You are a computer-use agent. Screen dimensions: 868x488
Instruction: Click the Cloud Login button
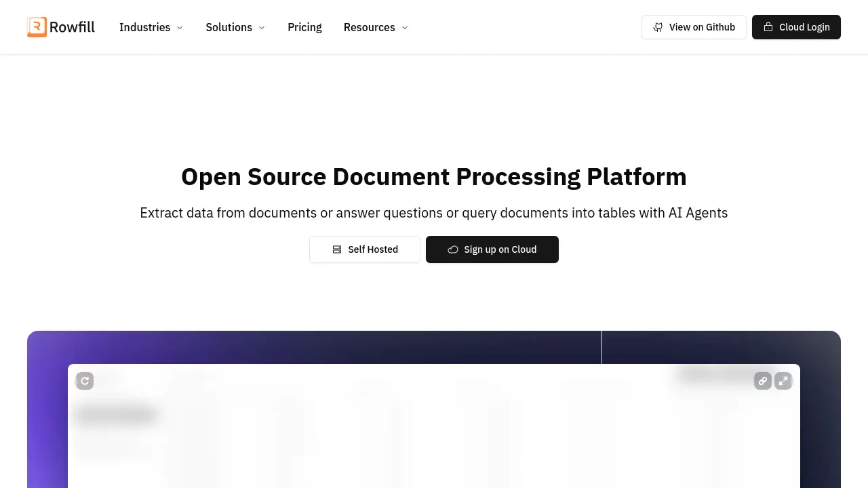click(x=796, y=27)
